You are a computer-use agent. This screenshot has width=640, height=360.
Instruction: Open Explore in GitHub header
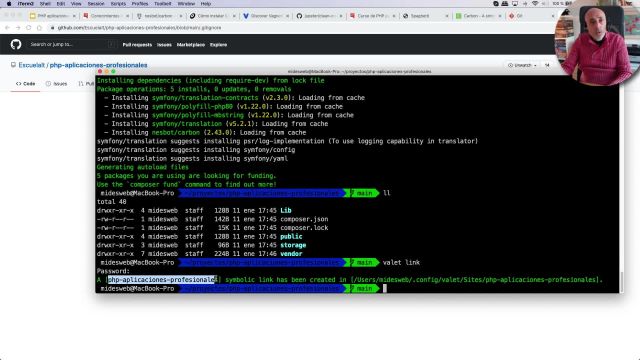[218, 45]
